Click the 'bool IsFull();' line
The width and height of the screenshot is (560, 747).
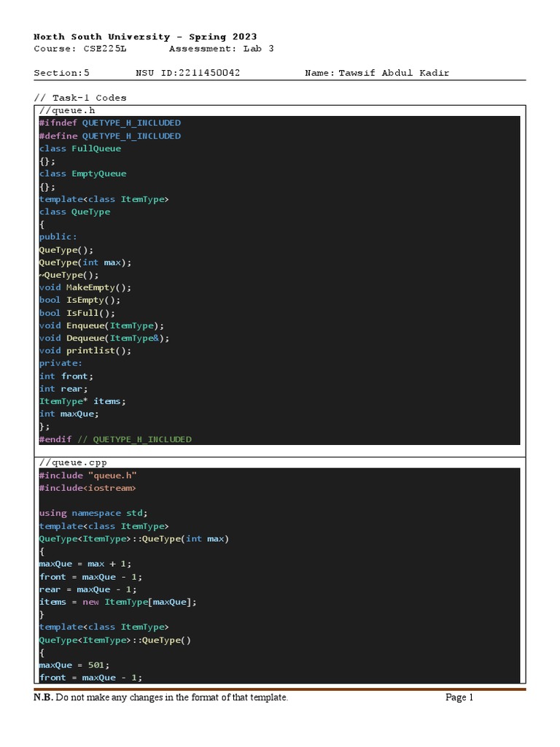click(77, 313)
